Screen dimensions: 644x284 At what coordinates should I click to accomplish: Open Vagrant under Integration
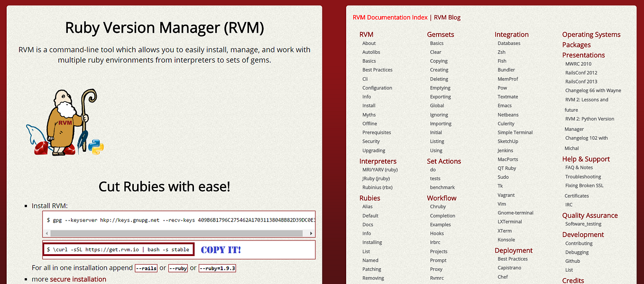506,195
